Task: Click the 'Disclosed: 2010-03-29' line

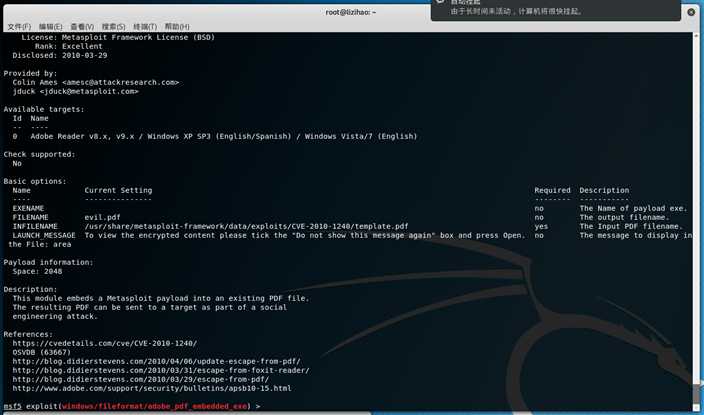Action: tap(60, 55)
